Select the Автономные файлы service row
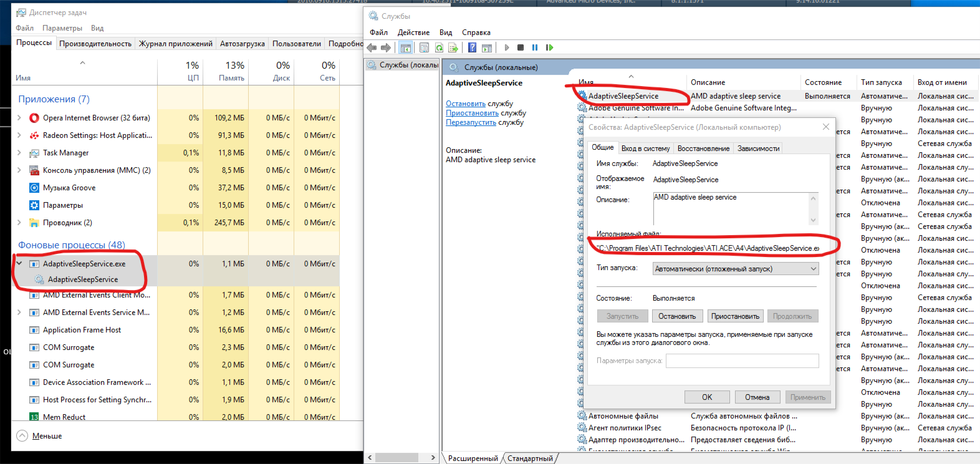 (776, 416)
